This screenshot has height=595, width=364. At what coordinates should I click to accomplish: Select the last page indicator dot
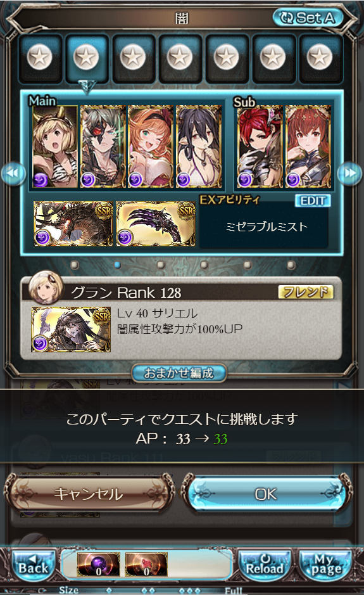(x=291, y=264)
